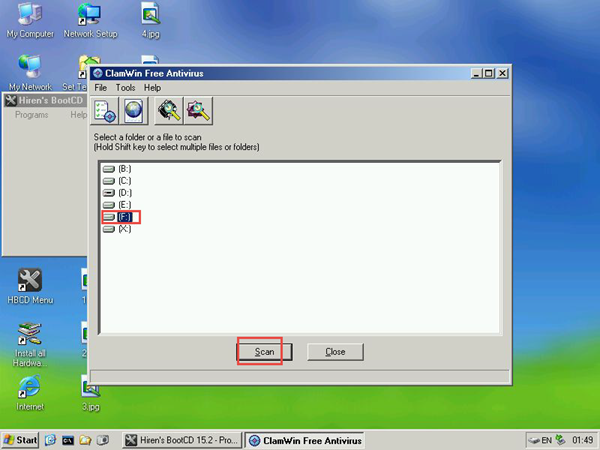
Task: Open Programs menu in Hiren's BootCD window
Action: point(32,115)
